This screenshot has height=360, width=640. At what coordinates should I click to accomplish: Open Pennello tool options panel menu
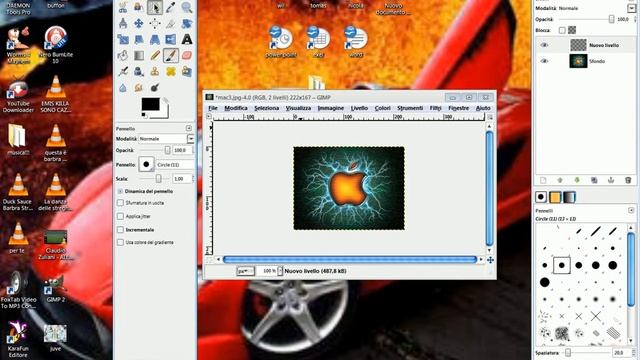click(189, 128)
